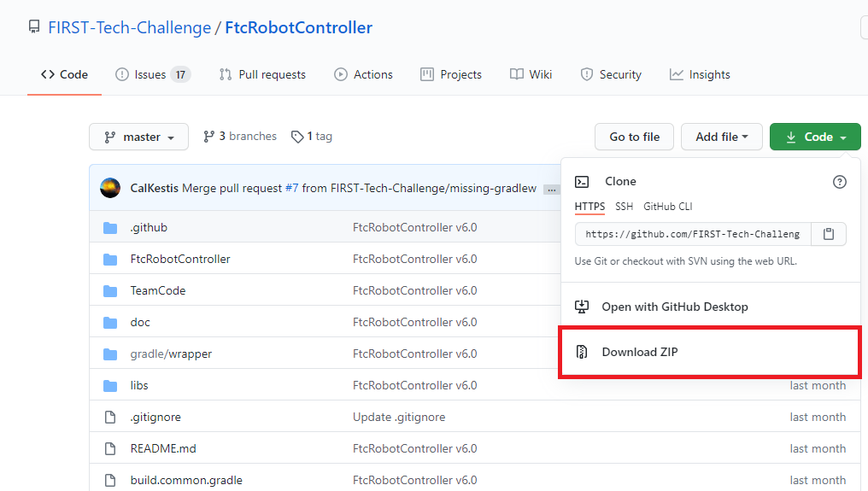868x491 pixels.
Task: Go to the Pull requests tab
Action: tap(262, 75)
